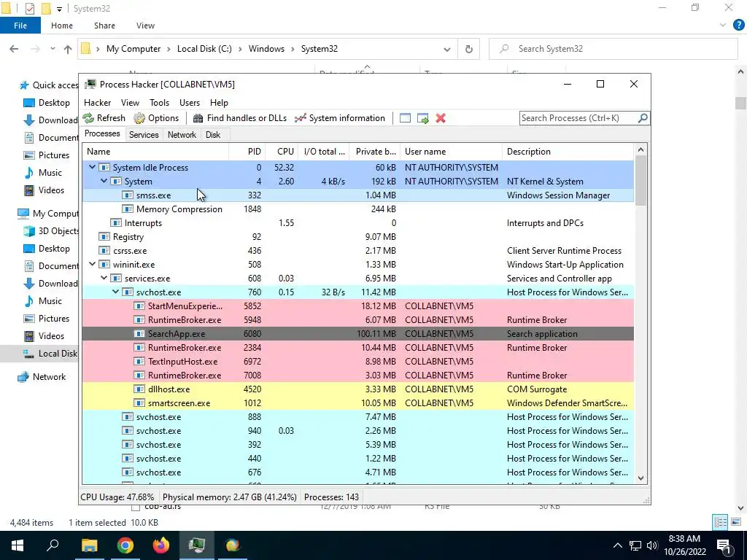This screenshot has height=560, width=747.
Task: Switch to the Network tab
Action: [x=182, y=135]
